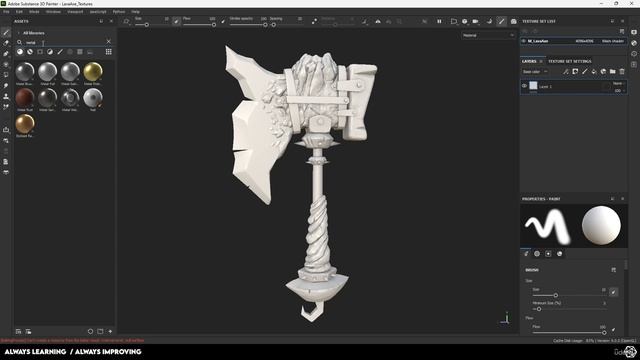Toggle pen pressure for flow in toolbar
The height and width of the screenshot is (360, 640).
click(x=223, y=21)
